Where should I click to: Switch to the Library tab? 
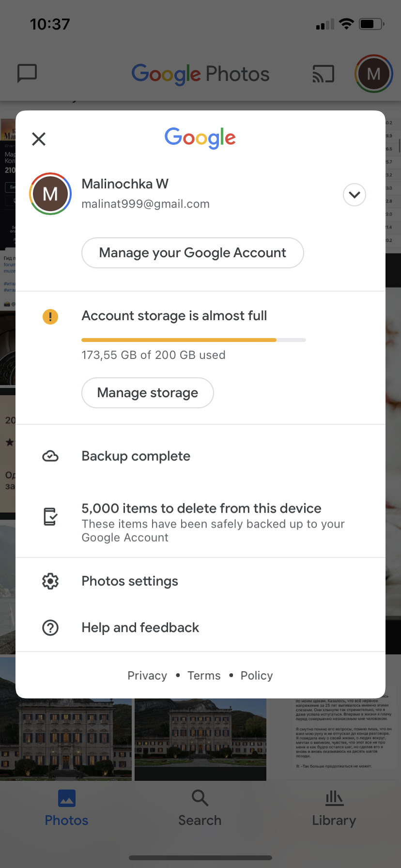[334, 808]
